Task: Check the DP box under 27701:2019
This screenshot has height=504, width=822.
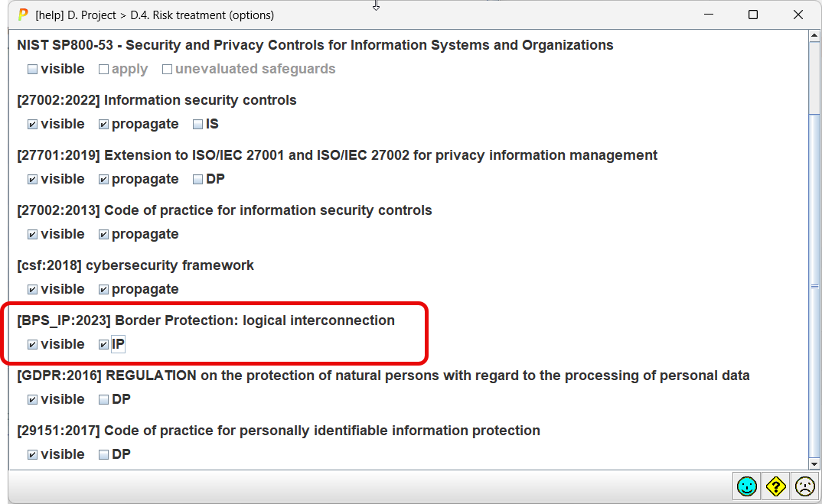Action: point(197,180)
